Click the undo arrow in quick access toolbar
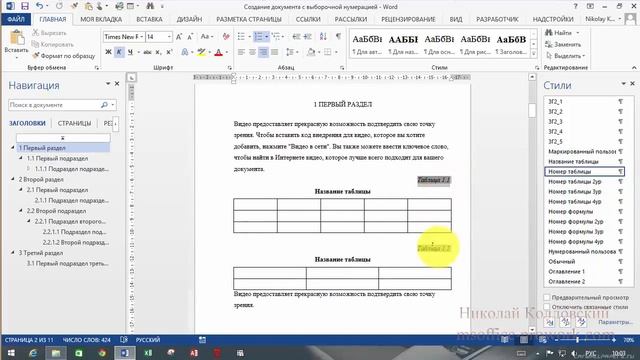Screen dimensions: 640x360 point(39,6)
